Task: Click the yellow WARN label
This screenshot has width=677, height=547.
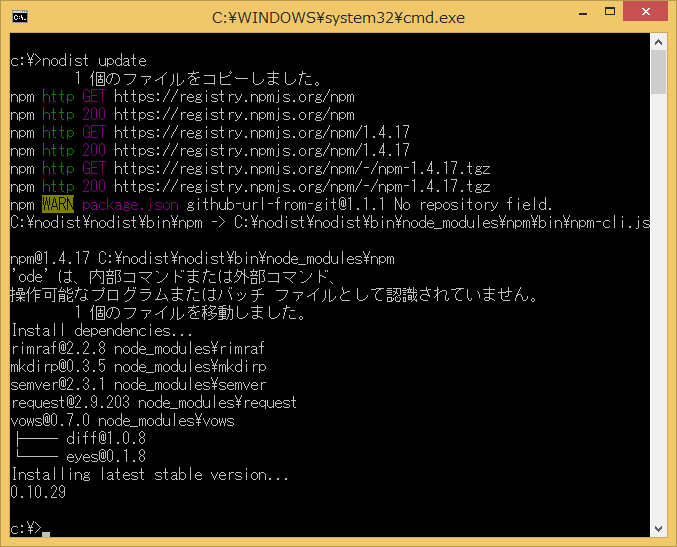Action: tap(58, 204)
